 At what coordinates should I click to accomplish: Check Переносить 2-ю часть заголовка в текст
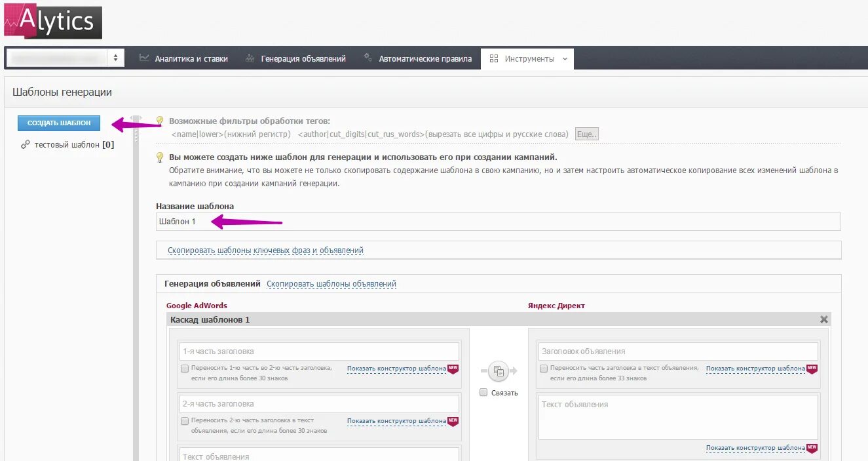coord(185,421)
